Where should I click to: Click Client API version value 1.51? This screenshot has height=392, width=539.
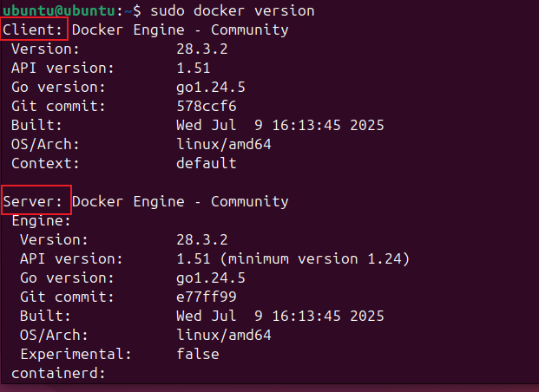[x=194, y=68]
